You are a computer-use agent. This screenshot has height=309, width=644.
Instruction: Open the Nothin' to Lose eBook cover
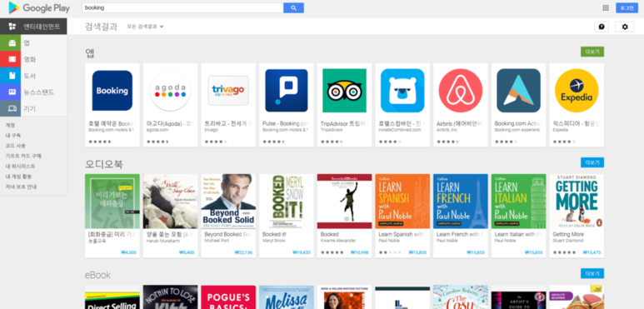pyautogui.click(x=170, y=297)
